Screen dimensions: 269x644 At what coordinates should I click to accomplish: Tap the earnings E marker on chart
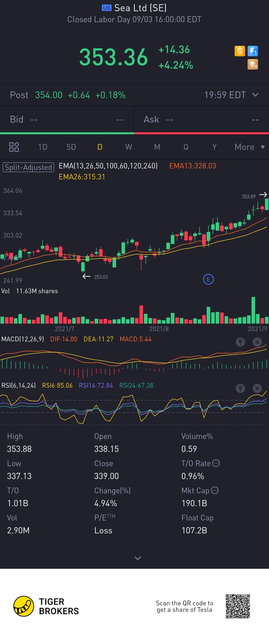click(x=208, y=279)
